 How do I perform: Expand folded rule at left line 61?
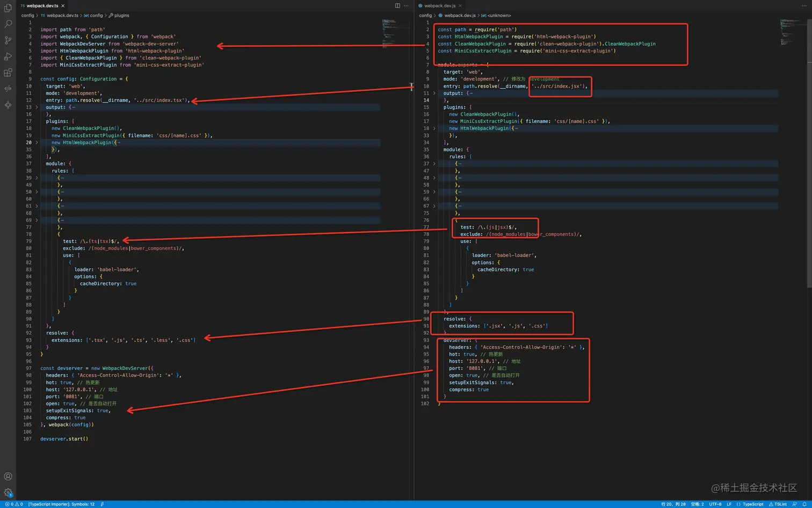tap(37, 206)
